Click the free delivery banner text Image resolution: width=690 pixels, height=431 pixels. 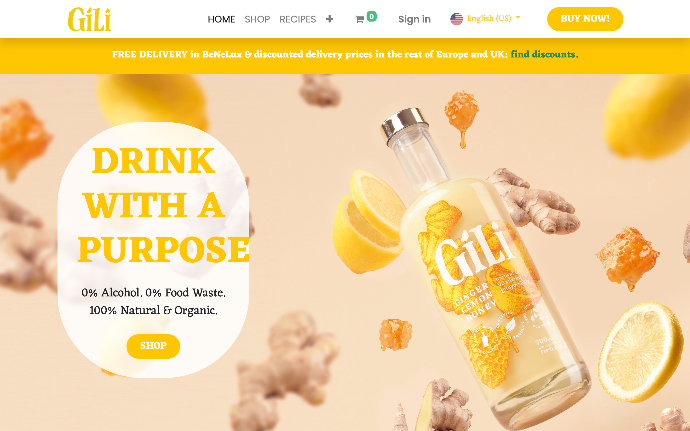[310, 54]
